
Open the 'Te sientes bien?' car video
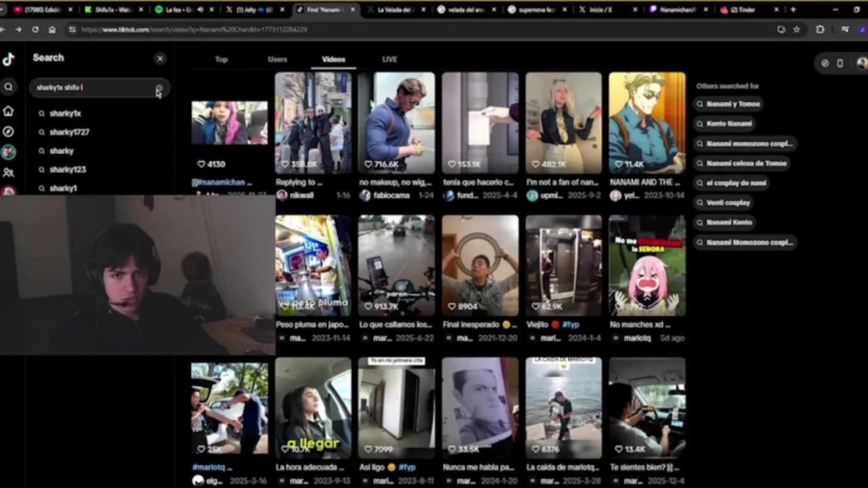pyautogui.click(x=647, y=409)
